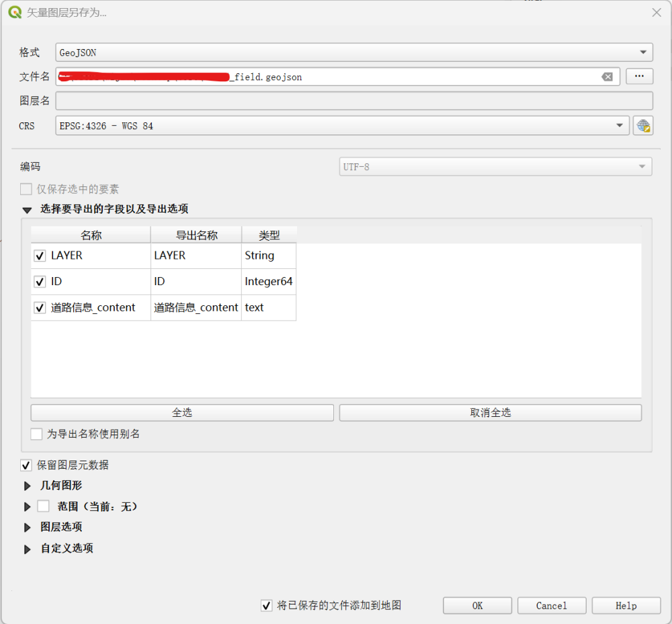The image size is (672, 624).
Task: Click the CRS selector globe icon
Action: (642, 126)
